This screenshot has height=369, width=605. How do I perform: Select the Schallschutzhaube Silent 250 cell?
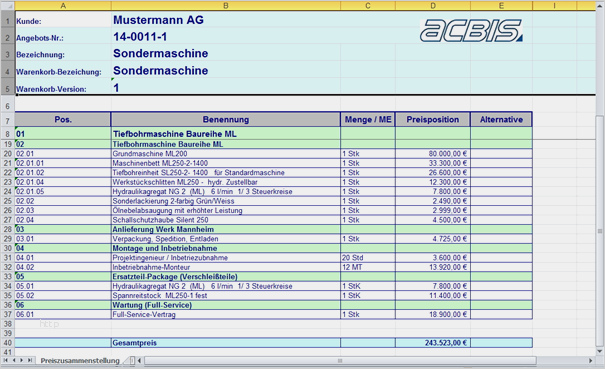(226, 220)
